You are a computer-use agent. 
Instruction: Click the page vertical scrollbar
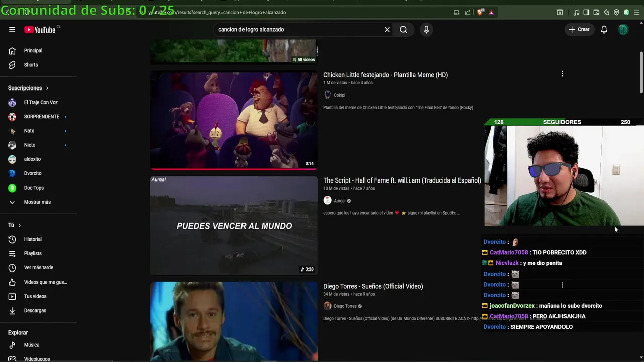641,73
